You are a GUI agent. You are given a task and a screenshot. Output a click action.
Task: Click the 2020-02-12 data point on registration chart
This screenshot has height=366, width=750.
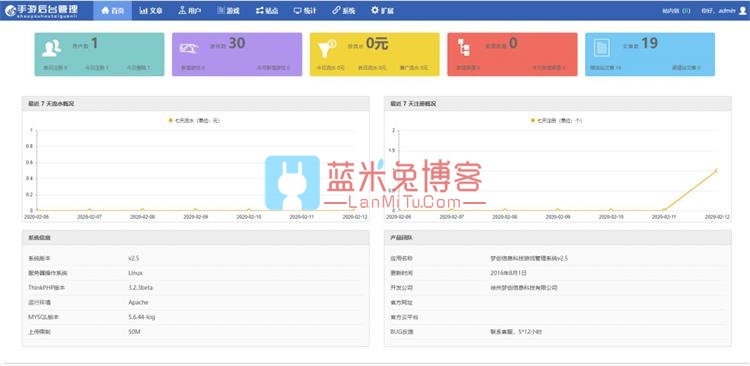point(717,170)
